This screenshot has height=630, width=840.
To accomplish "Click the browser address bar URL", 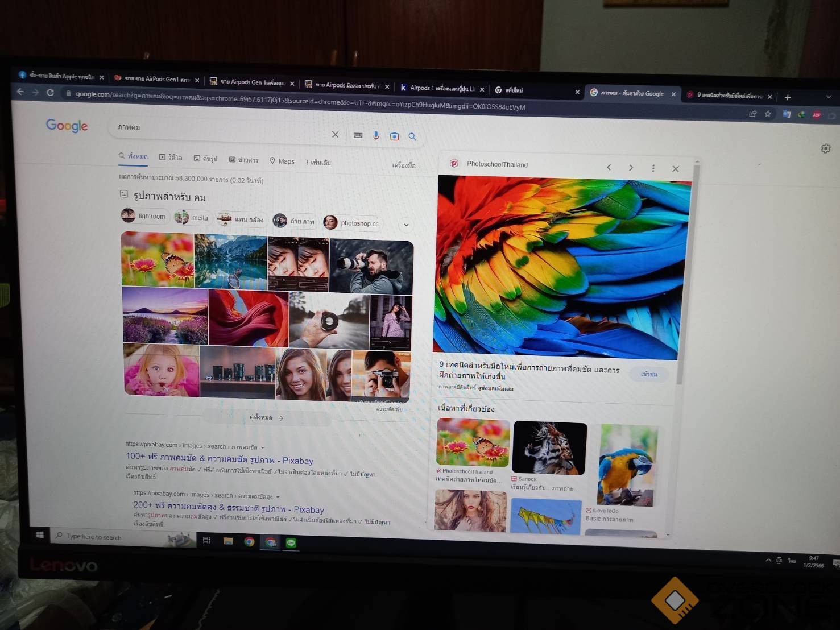I will click(x=300, y=100).
